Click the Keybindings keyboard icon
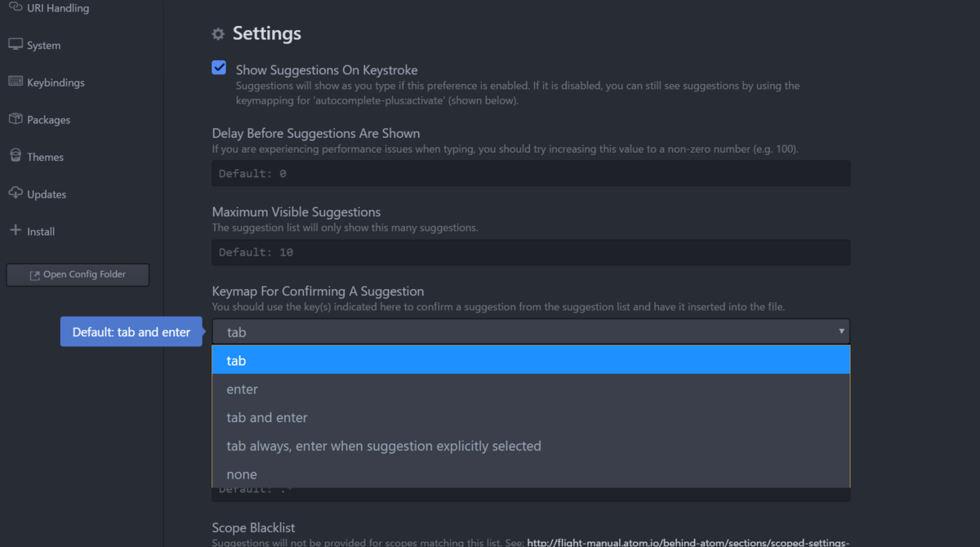980x547 pixels. pyautogui.click(x=15, y=82)
